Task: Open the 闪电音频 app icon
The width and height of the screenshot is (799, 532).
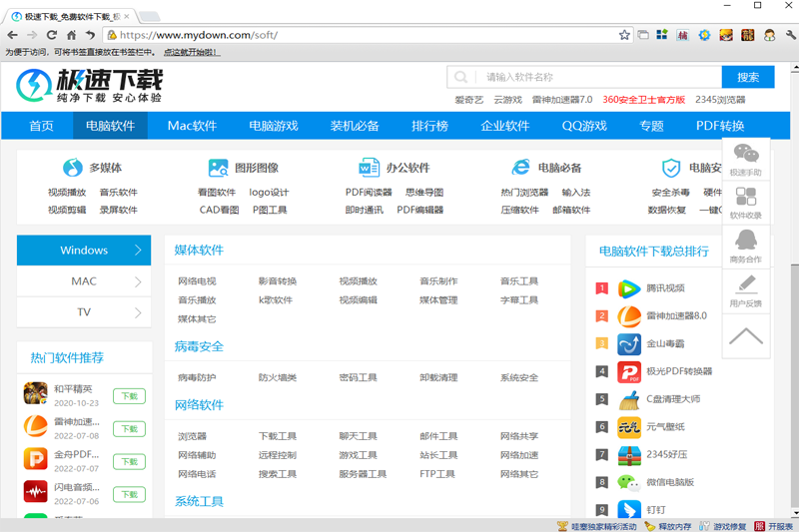Action: point(36,492)
